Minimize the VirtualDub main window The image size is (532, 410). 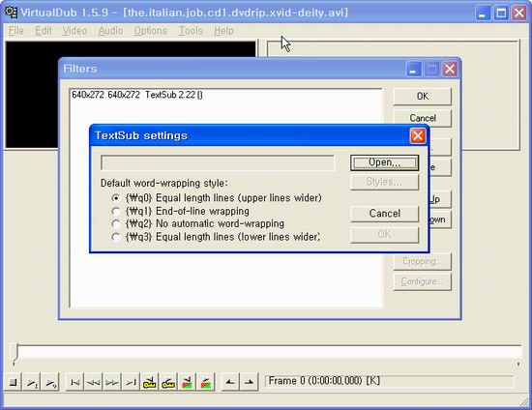[483, 13]
